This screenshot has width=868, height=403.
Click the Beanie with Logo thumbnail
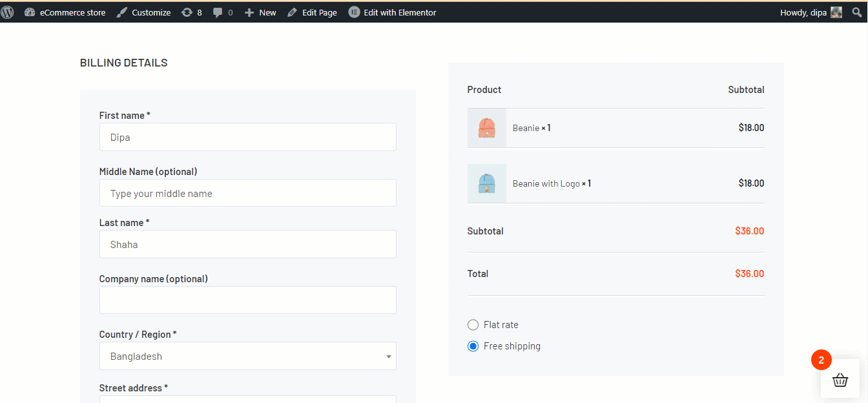tap(486, 183)
